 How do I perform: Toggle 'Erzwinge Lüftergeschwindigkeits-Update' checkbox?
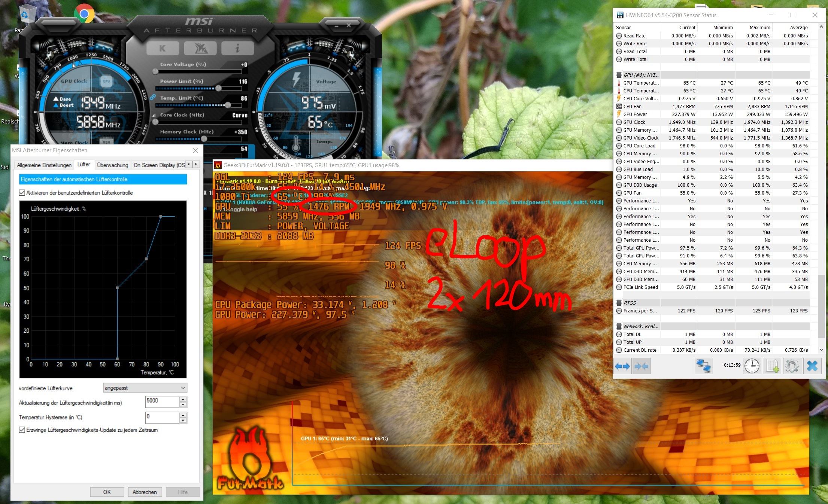(22, 430)
